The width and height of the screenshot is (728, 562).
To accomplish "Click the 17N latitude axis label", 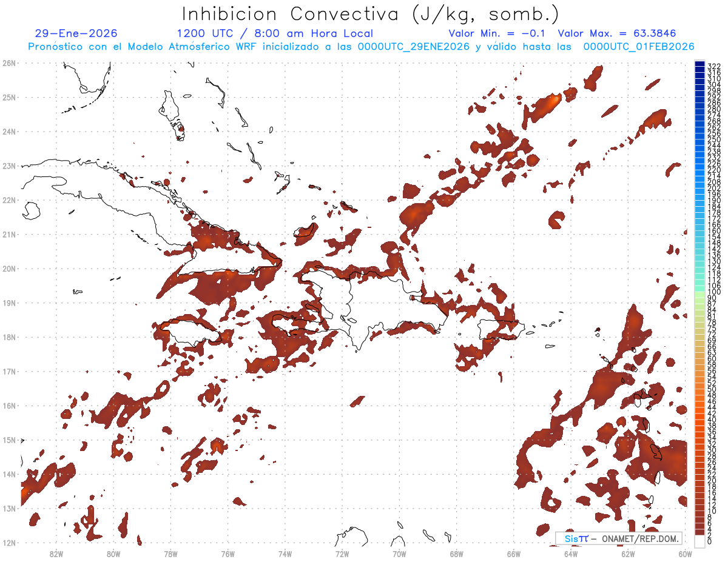I will [x=9, y=371].
